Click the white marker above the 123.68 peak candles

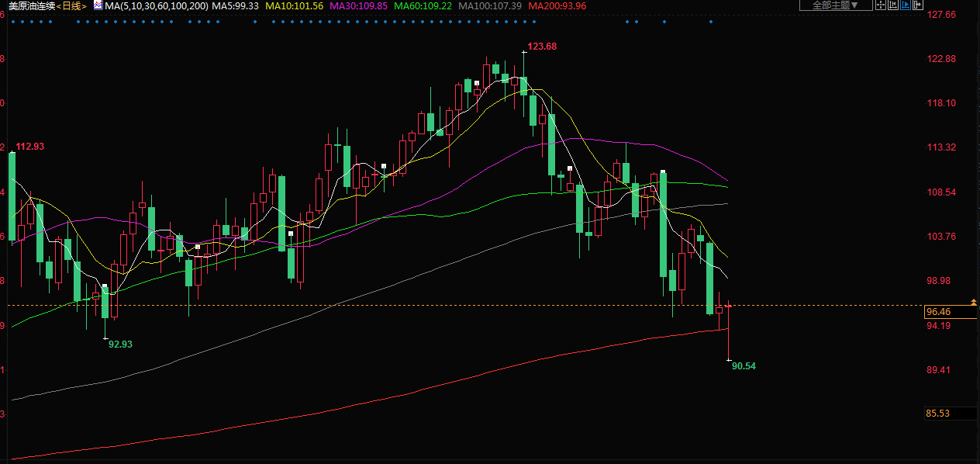tap(477, 81)
